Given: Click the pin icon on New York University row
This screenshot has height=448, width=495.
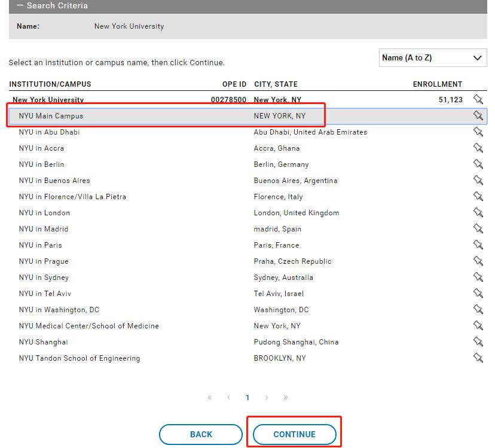Looking at the screenshot, I should 478,99.
